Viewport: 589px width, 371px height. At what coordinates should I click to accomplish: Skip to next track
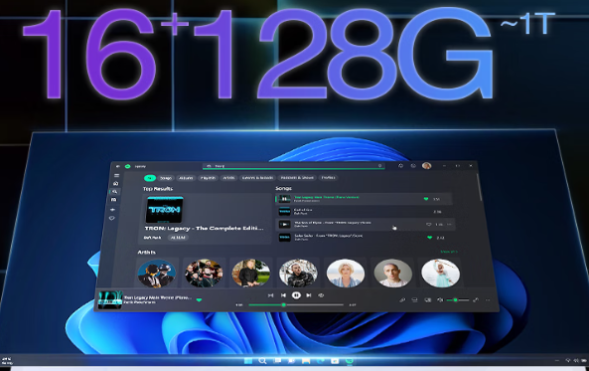tap(309, 296)
